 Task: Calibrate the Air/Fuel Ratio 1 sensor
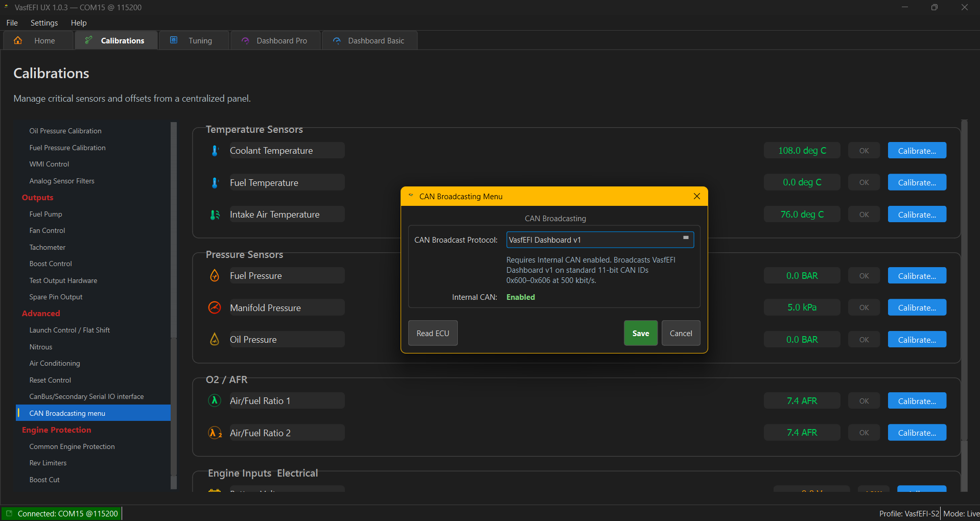tap(917, 401)
